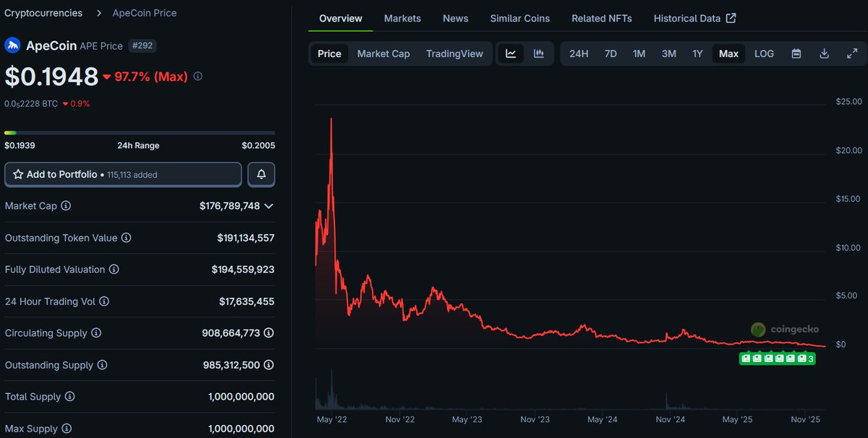Click the Nov '22 axis label

click(x=399, y=419)
